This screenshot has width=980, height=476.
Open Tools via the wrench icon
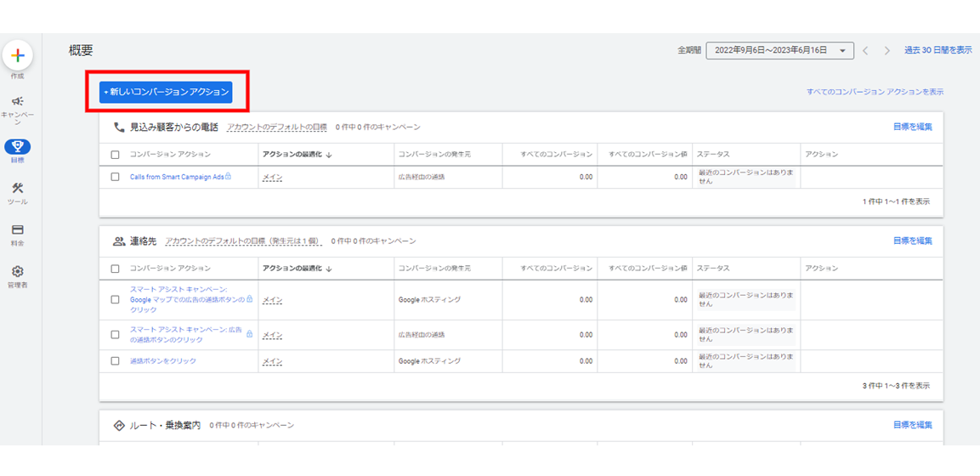[18, 189]
